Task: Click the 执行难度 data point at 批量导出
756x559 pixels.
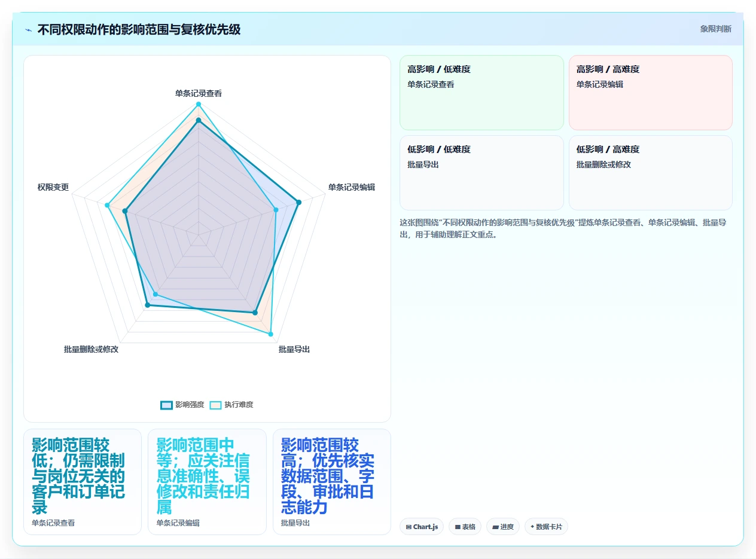Action: (x=271, y=334)
